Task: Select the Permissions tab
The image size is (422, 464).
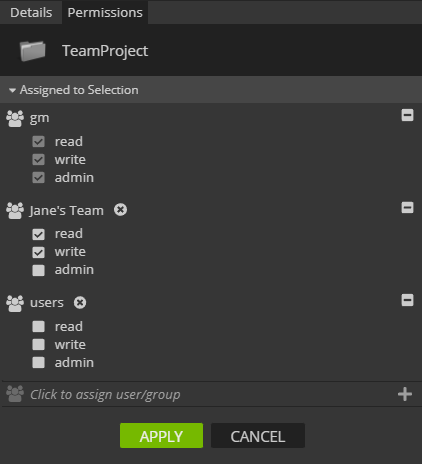Action: [x=105, y=12]
